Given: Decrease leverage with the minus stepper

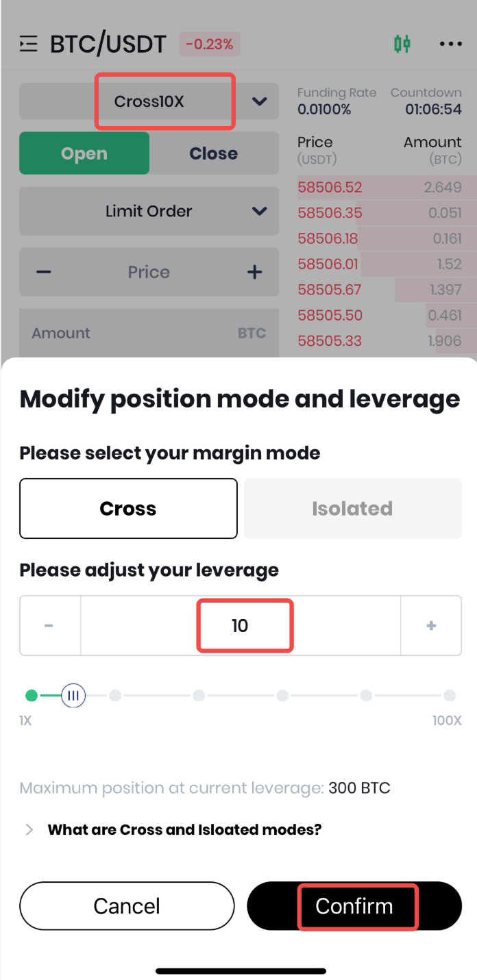Looking at the screenshot, I should (x=49, y=626).
